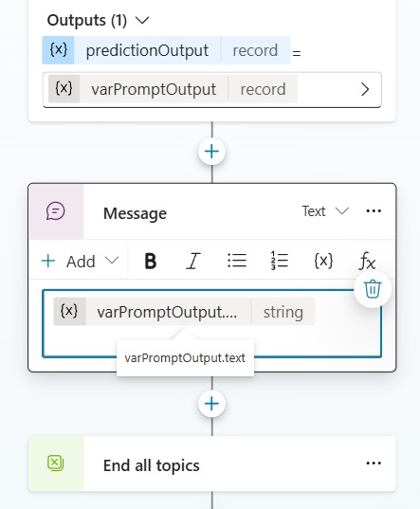Insert variable using toolbar {x} icon
Image resolution: width=420 pixels, height=509 pixels.
323,261
